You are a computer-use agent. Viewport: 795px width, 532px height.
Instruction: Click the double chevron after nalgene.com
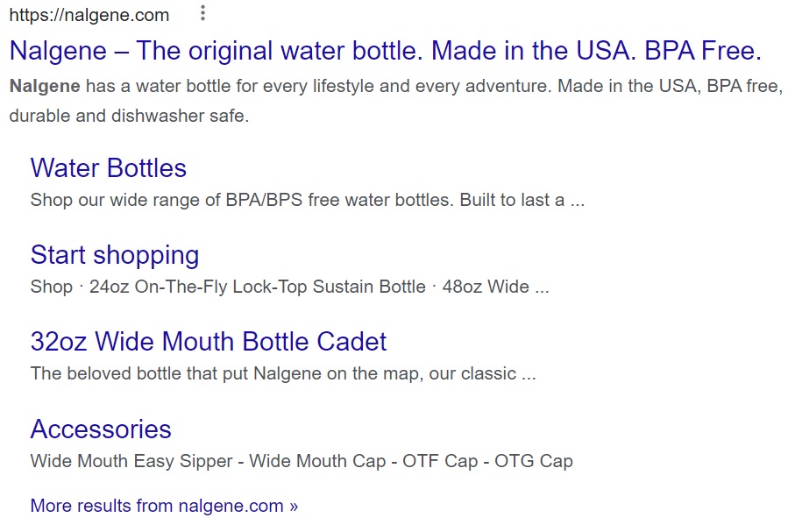point(294,506)
